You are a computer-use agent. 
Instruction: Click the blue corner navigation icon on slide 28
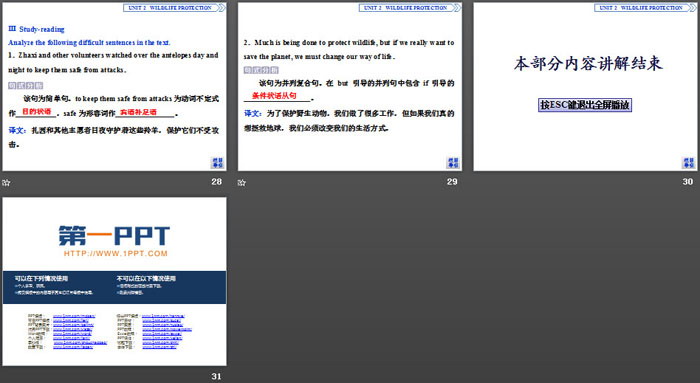point(217,162)
